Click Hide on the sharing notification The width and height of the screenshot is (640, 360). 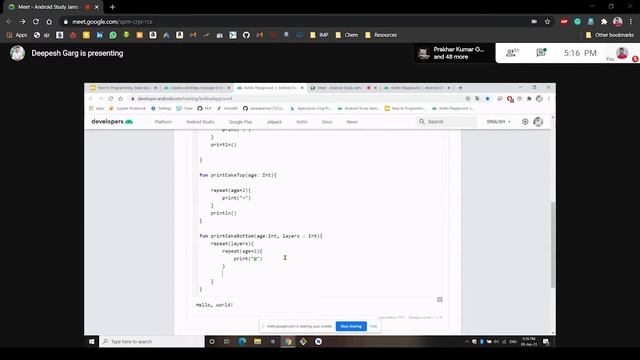tap(373, 326)
